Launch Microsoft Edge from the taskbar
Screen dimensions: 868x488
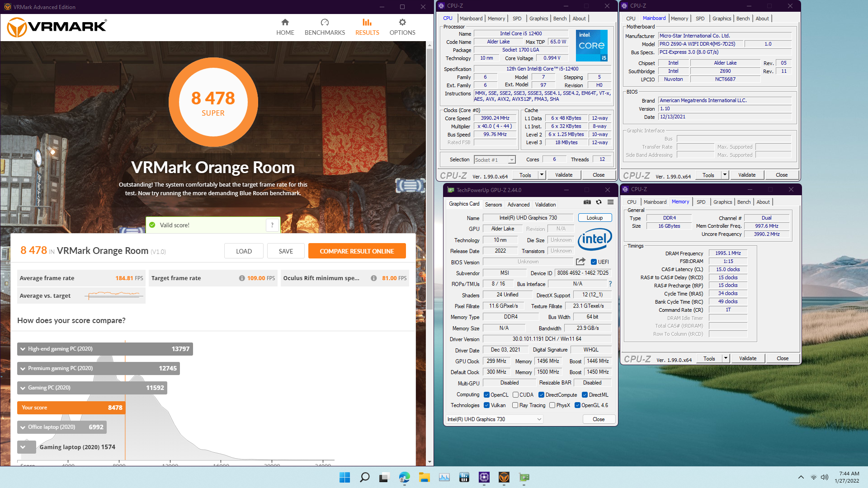tap(404, 477)
